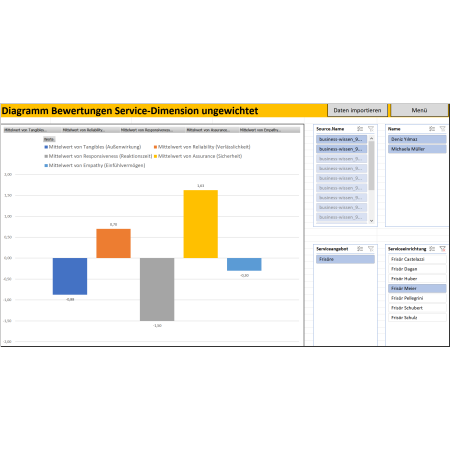The image size is (450, 450).
Task: Select the Friseure item in Serviceangebot
Action: tap(345, 259)
